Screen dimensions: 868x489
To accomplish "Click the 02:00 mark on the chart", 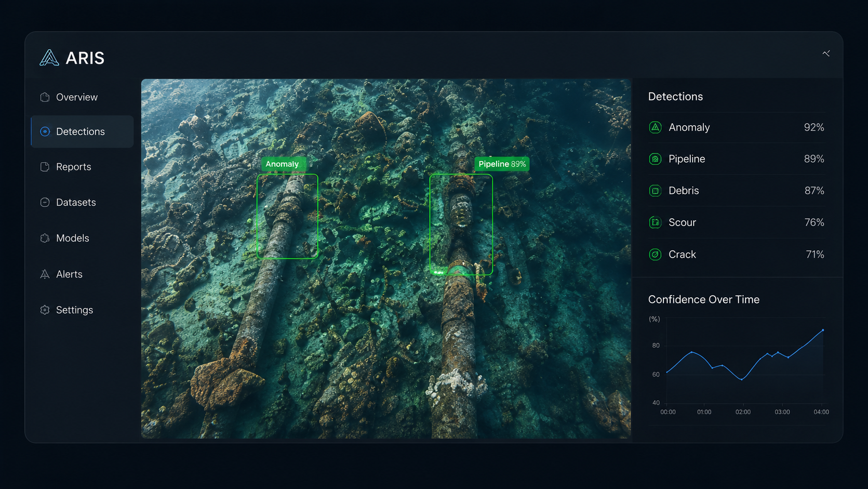I will (x=743, y=412).
